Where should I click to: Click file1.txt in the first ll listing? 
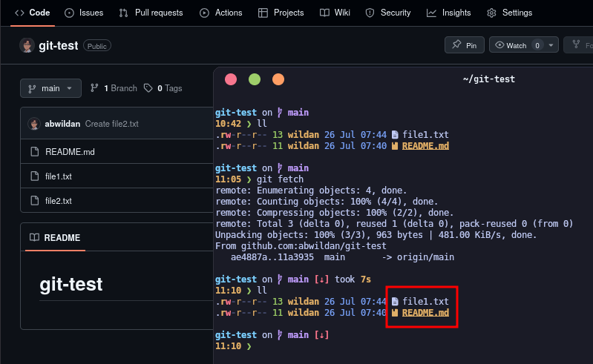(x=425, y=135)
